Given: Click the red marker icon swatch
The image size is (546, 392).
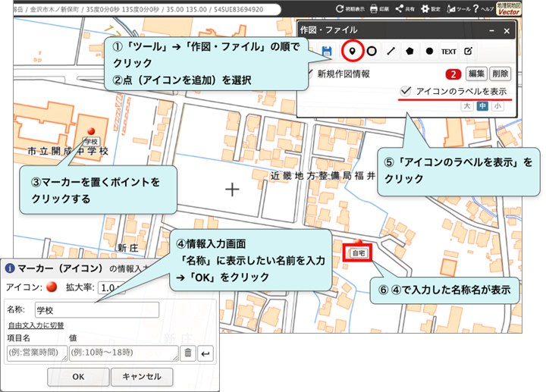Looking at the screenshot, I should (52, 288).
